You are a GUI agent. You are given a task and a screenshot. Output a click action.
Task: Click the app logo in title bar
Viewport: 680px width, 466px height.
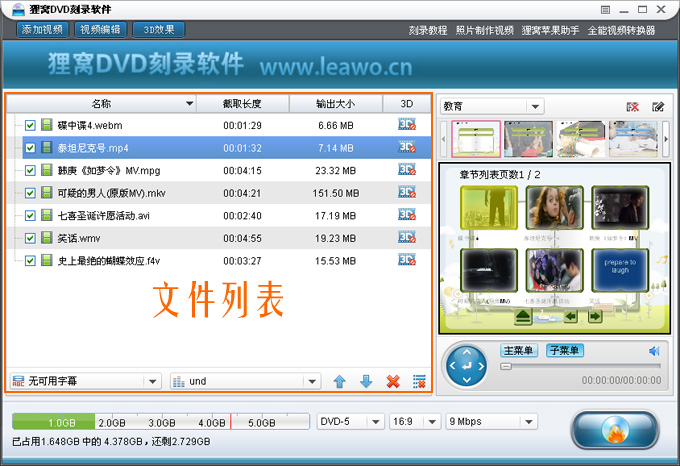(18, 10)
